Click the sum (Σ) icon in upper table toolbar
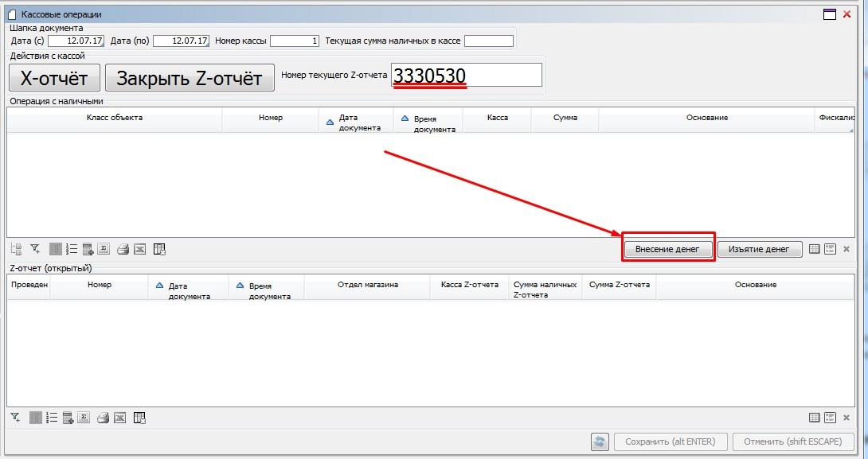The image size is (868, 459). (x=104, y=249)
